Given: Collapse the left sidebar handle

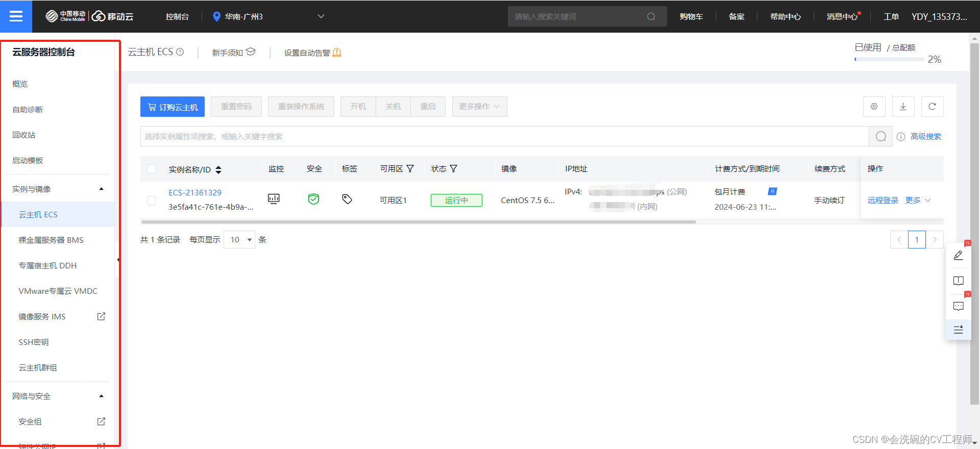Looking at the screenshot, I should 118,260.
